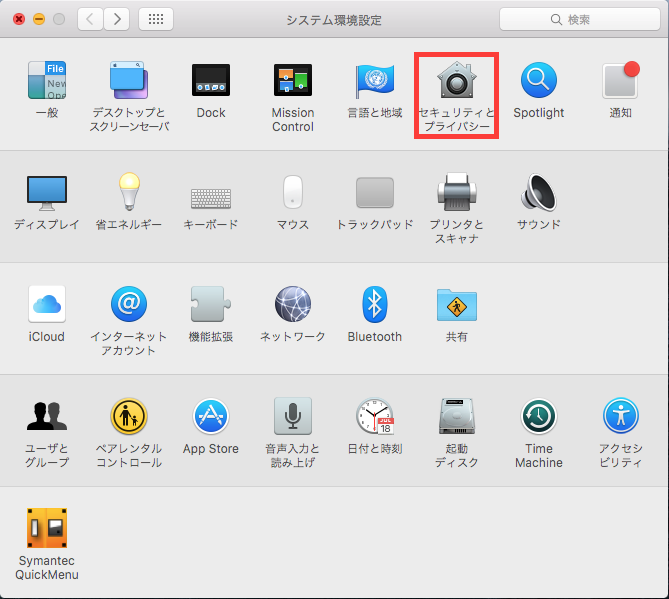
Task: Click the forward navigation arrow
Action: tap(117, 19)
